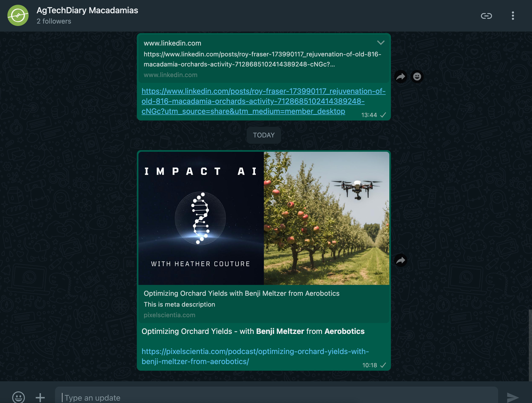React with emoji to LinkedIn message
The width and height of the screenshot is (532, 403).
(x=417, y=77)
